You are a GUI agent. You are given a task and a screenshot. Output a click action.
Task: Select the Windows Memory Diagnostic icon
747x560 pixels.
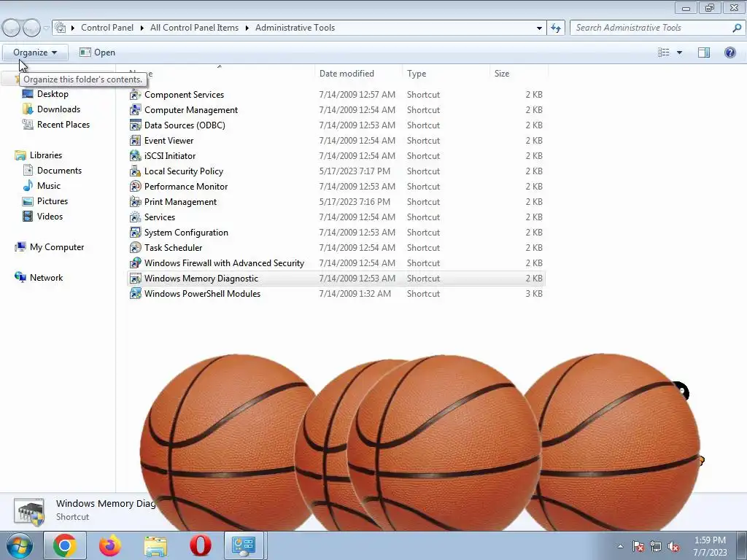(135, 278)
